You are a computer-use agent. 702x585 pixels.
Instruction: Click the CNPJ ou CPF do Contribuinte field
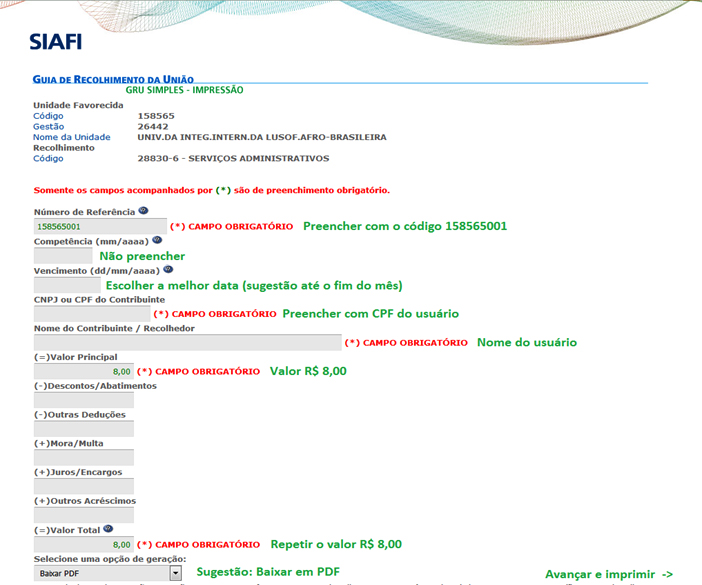(91, 313)
